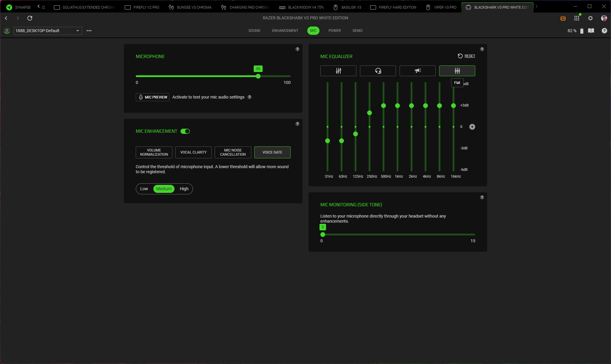Set voice gate threshold to Low
The width and height of the screenshot is (611, 364).
(x=144, y=189)
